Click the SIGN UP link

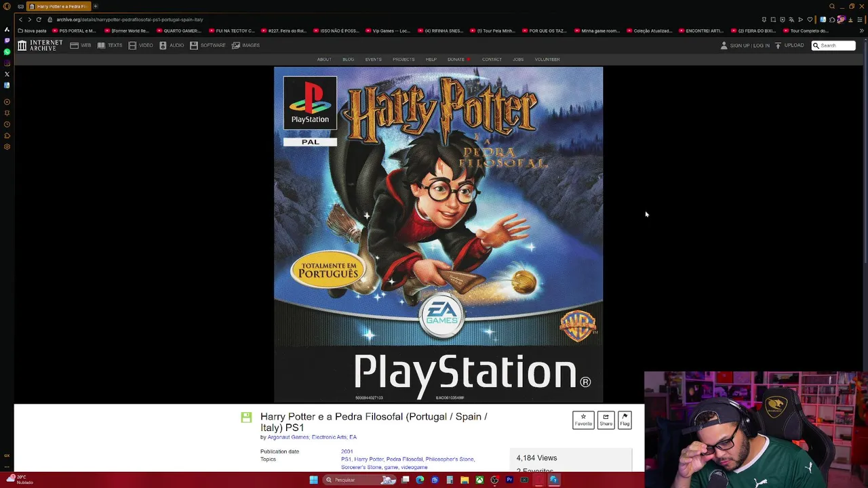739,45
